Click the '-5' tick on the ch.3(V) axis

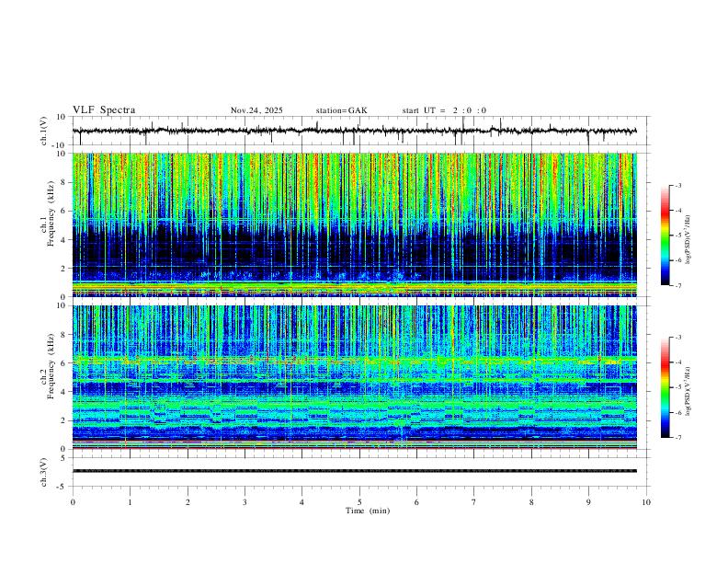tap(63, 487)
